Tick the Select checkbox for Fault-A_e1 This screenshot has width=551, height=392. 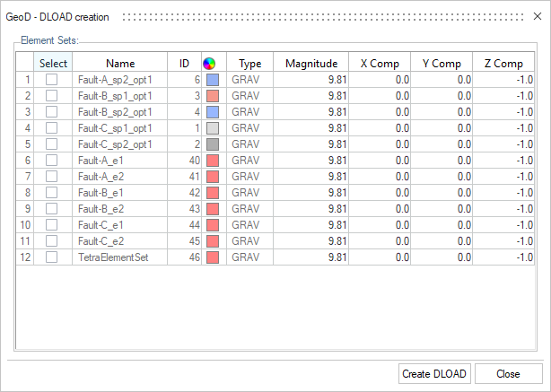point(52,161)
